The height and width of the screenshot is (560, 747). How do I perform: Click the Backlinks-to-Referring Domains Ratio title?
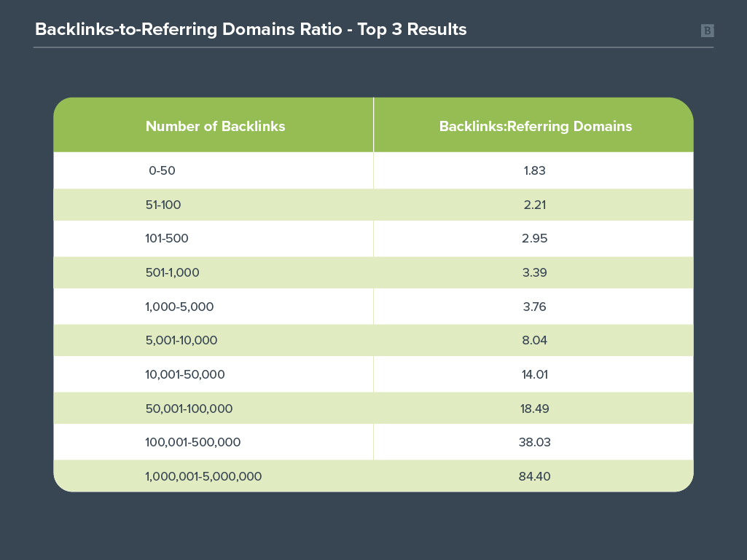click(x=251, y=30)
